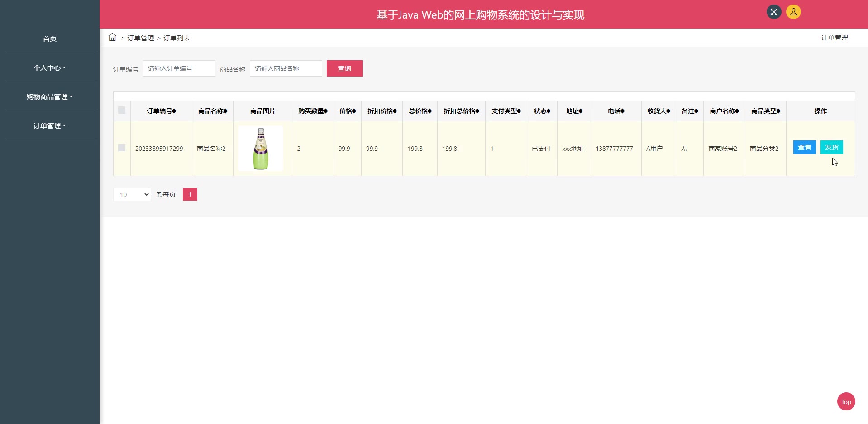Image resolution: width=868 pixels, height=424 pixels.
Task: Sort table by 备注 column
Action: (x=690, y=111)
